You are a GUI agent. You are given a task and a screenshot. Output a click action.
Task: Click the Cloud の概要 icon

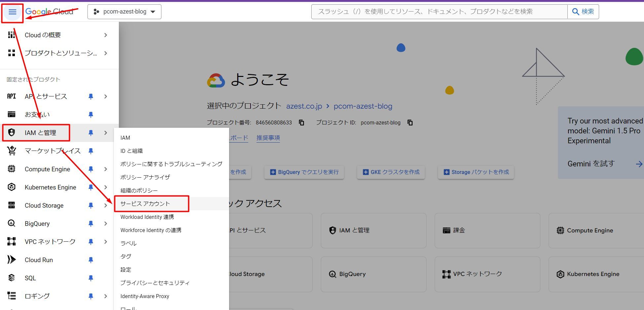coord(12,35)
